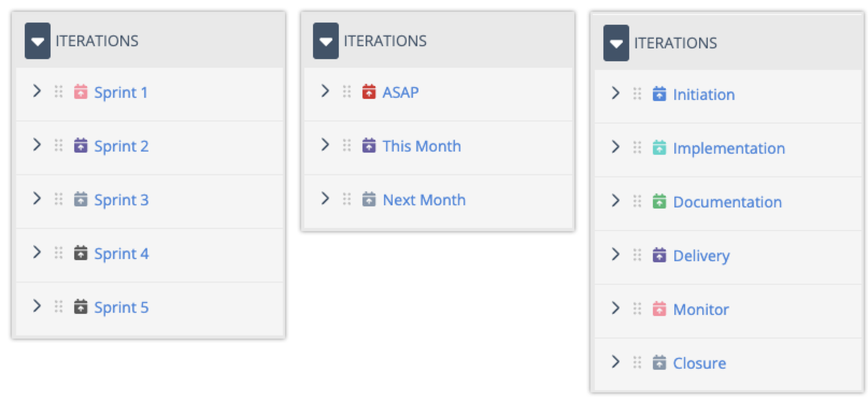This screenshot has height=402, width=868.
Task: Open the Sprint 3 iteration link
Action: 121,200
